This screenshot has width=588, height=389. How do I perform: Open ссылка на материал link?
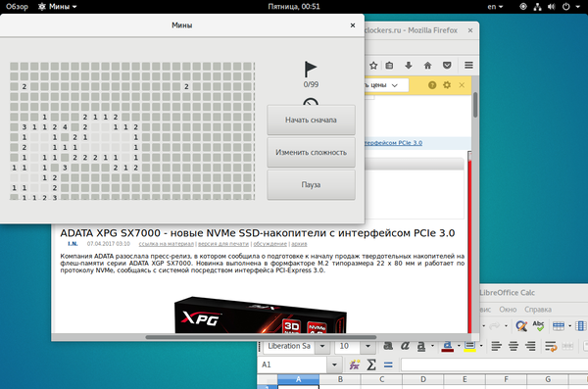pyautogui.click(x=167, y=244)
